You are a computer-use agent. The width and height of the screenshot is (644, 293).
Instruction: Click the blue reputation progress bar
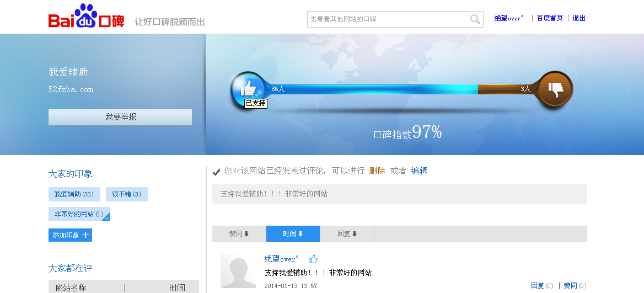[375, 89]
